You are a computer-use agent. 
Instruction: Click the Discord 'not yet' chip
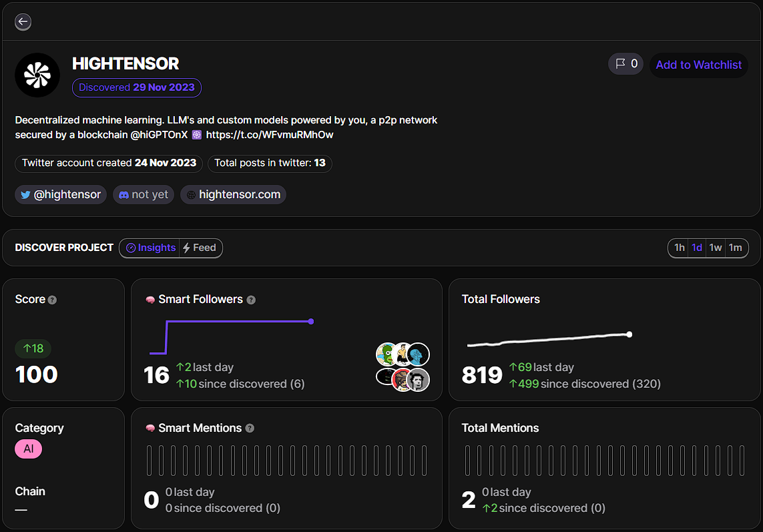pyautogui.click(x=144, y=195)
